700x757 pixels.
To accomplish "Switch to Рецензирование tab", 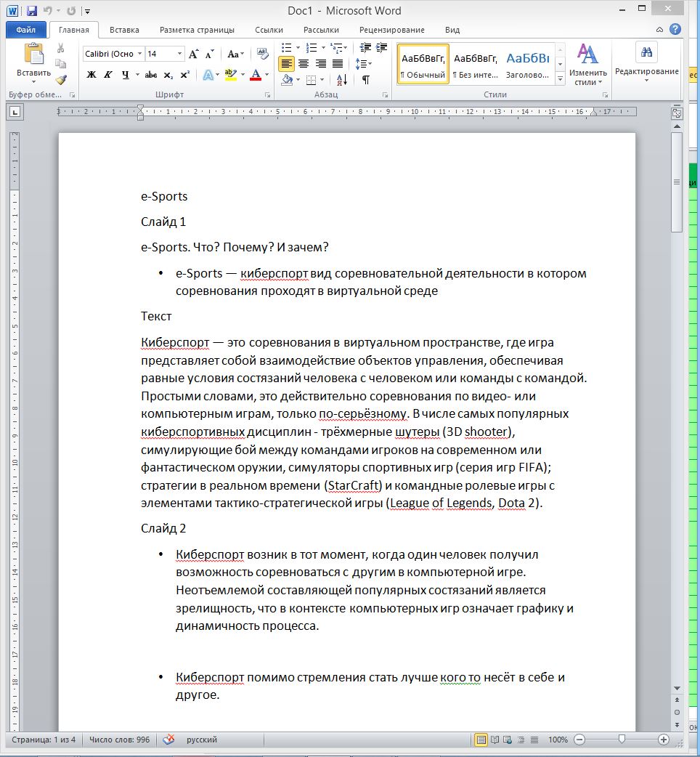I will 391,30.
